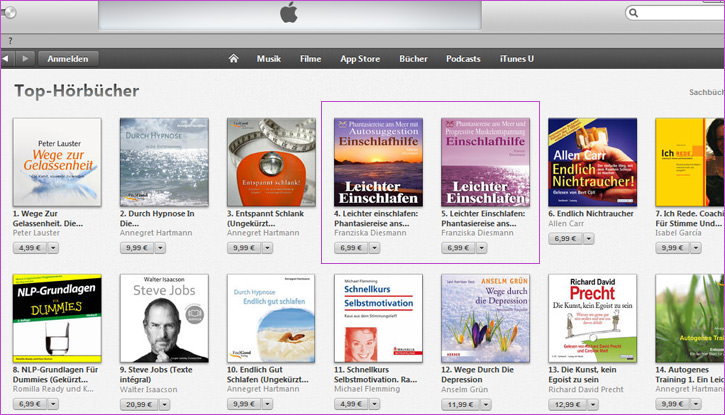Open author link Allen Carr
Image resolution: width=725 pixels, height=415 pixels.
click(x=566, y=223)
